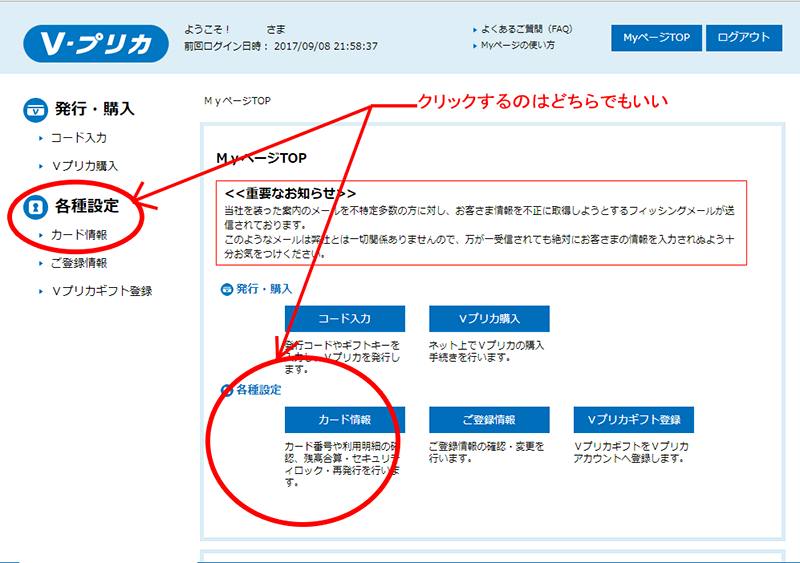Click the card icon beside 発行・購入 heading
800x563 pixels.
(36, 108)
